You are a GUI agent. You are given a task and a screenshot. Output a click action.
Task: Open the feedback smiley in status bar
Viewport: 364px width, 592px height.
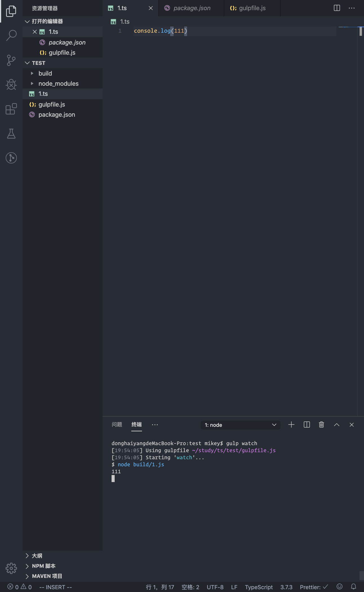pos(339,587)
